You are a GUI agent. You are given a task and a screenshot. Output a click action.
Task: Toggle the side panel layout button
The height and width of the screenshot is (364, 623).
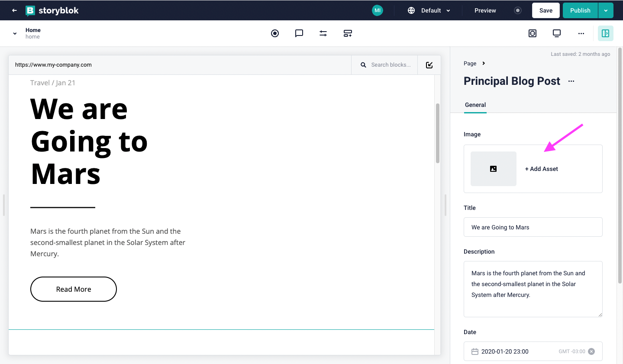(606, 33)
